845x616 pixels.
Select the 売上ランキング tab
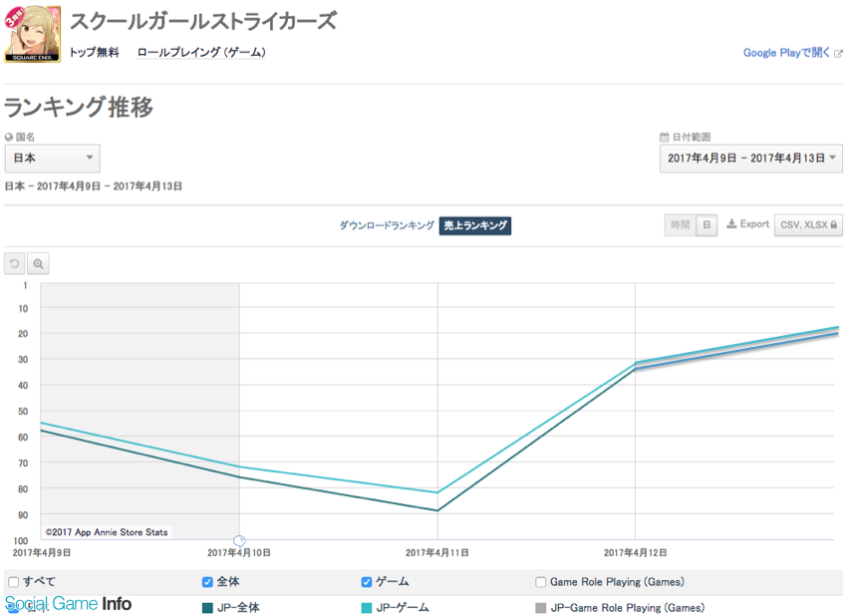(x=474, y=225)
